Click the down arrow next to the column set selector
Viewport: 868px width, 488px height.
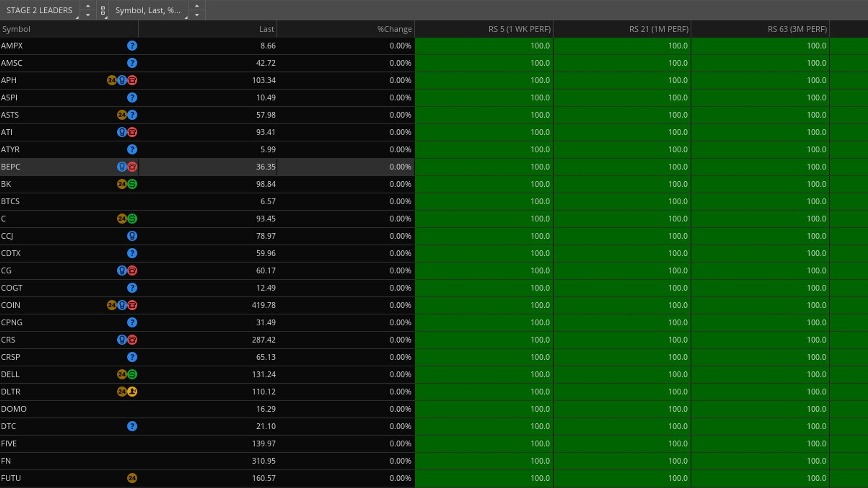click(x=197, y=15)
